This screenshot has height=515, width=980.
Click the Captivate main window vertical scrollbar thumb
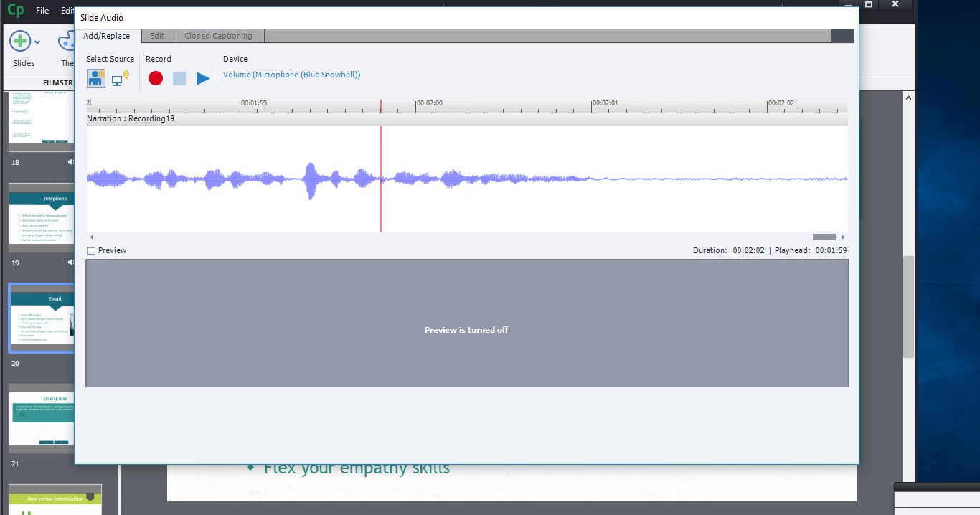point(909,307)
